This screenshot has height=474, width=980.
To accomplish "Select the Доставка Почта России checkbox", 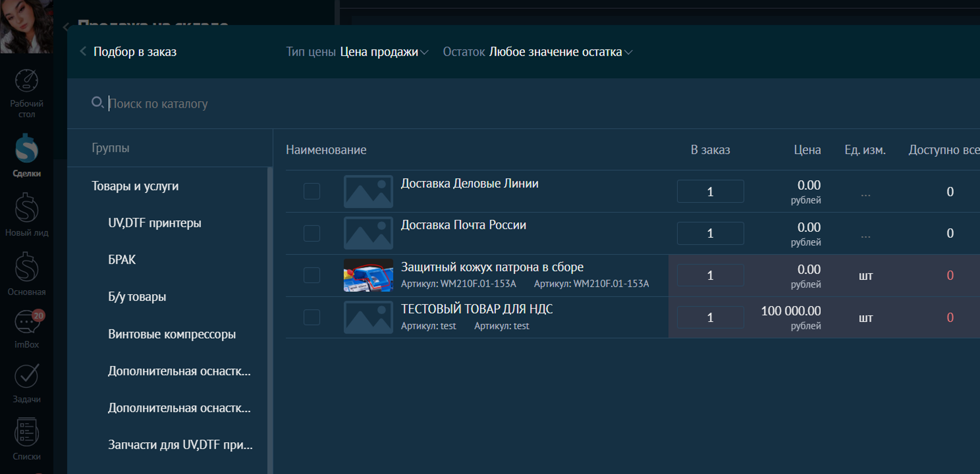I will click(311, 233).
